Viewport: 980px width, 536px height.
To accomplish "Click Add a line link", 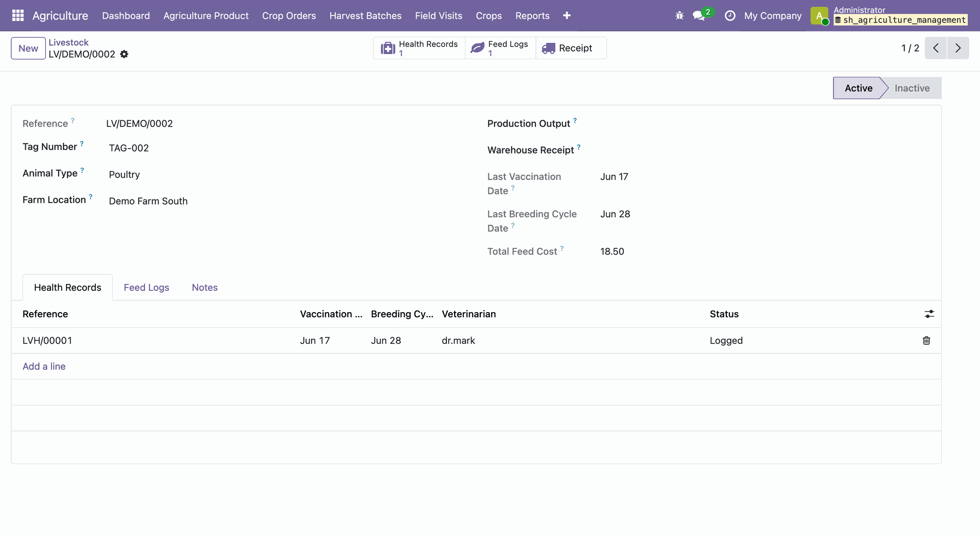I will click(x=44, y=366).
